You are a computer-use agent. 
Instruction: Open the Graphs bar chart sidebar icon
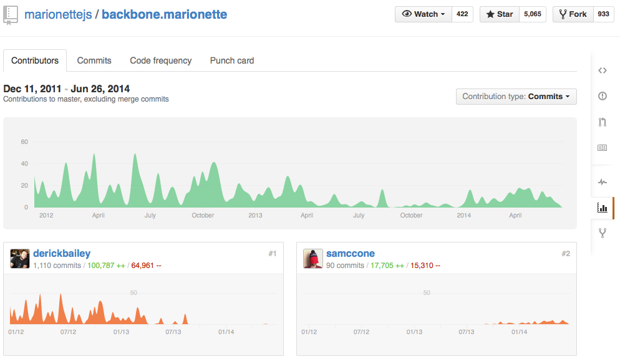[602, 208]
